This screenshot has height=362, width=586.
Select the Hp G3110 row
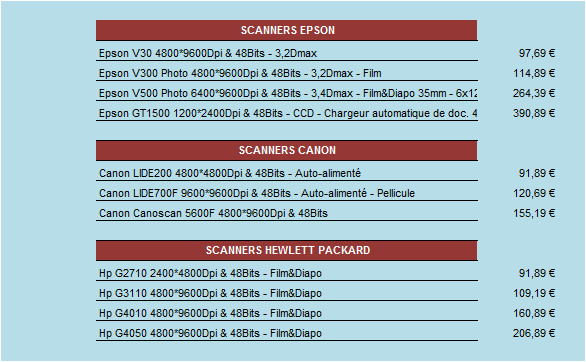pos(287,293)
